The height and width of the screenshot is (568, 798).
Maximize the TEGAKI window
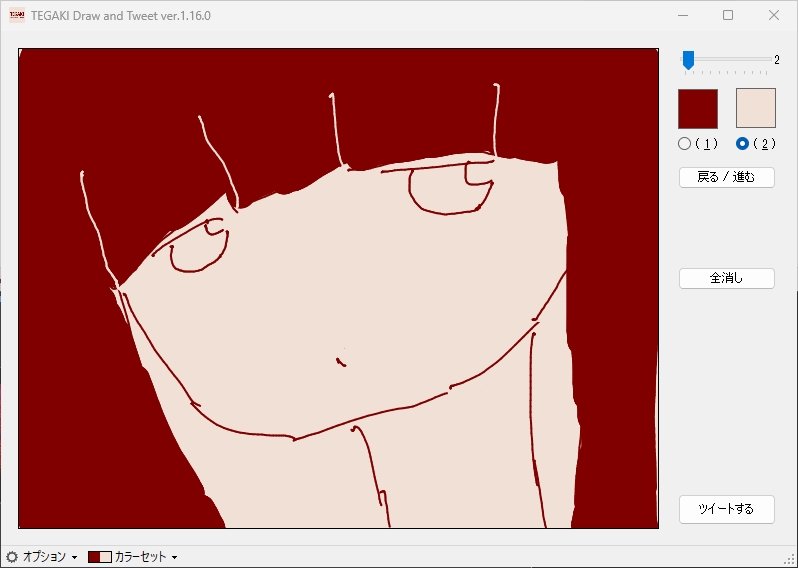click(728, 16)
